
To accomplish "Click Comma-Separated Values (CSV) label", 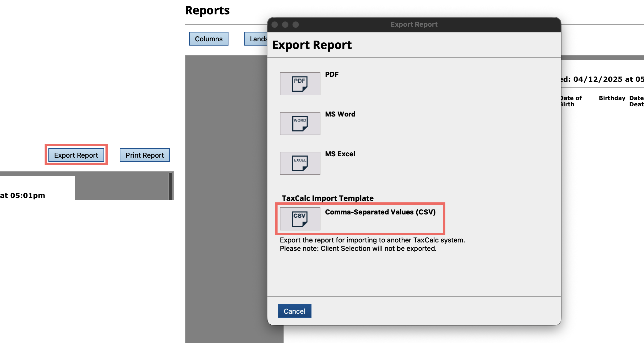I will tap(380, 212).
